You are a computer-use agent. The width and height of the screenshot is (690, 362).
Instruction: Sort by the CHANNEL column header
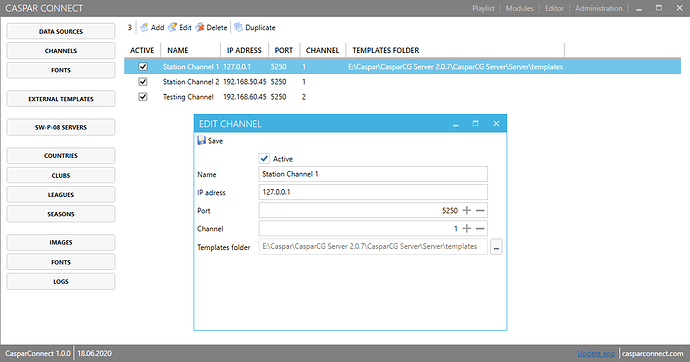(323, 50)
